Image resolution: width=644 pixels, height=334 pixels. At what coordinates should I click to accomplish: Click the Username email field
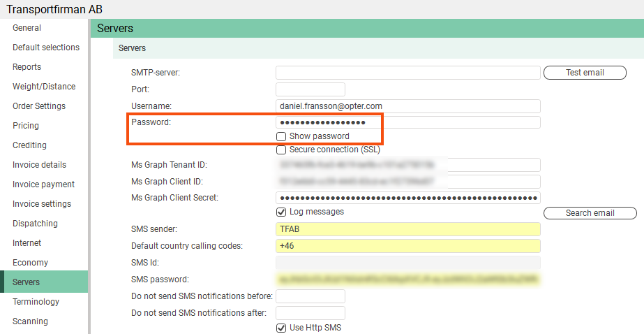(408, 106)
